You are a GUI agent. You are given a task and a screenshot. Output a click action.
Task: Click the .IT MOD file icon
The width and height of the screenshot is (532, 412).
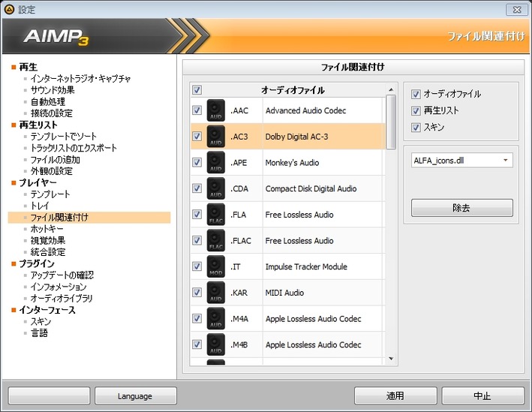pyautogui.click(x=216, y=266)
